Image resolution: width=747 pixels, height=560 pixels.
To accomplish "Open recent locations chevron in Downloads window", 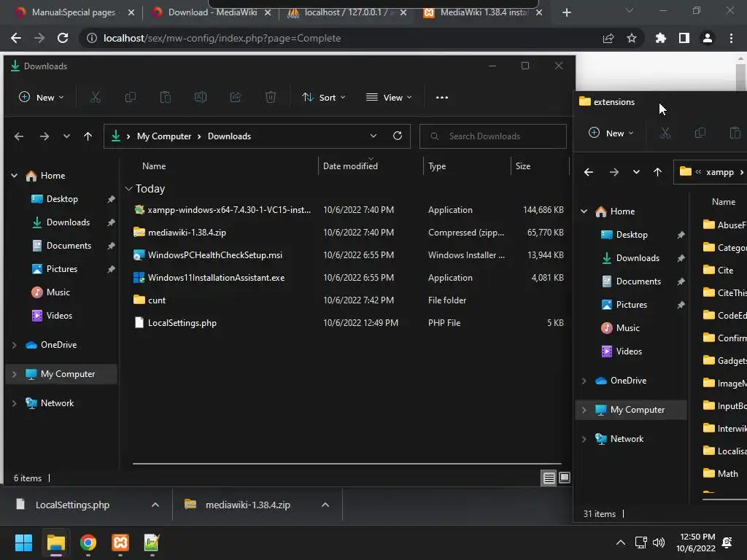I will [x=66, y=136].
